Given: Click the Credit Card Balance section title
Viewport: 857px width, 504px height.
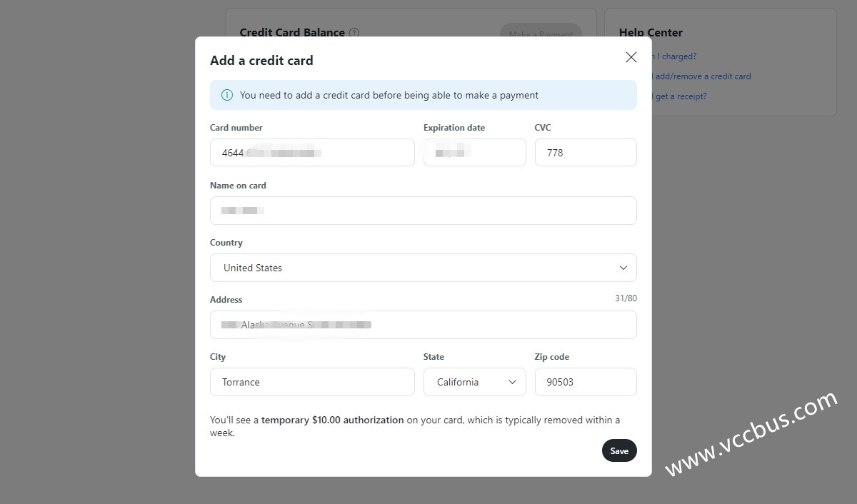Looking at the screenshot, I should (292, 33).
